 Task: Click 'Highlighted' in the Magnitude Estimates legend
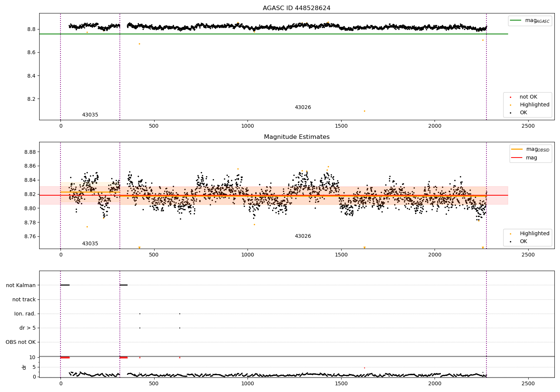(535, 234)
